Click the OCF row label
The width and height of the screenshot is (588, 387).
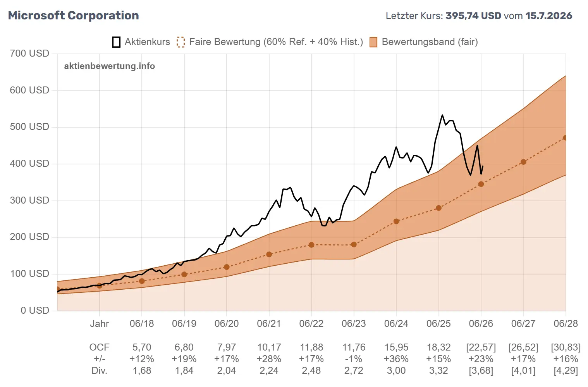tap(100, 347)
